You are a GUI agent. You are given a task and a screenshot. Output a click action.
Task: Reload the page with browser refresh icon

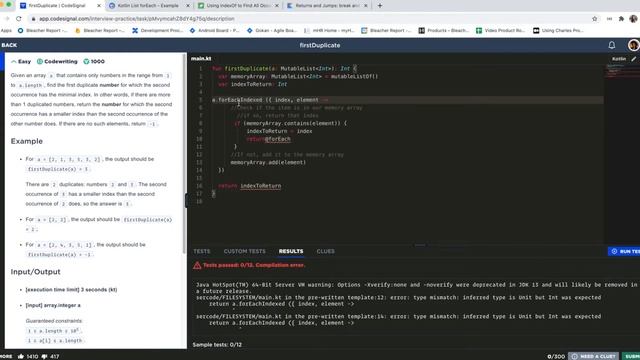click(19, 19)
